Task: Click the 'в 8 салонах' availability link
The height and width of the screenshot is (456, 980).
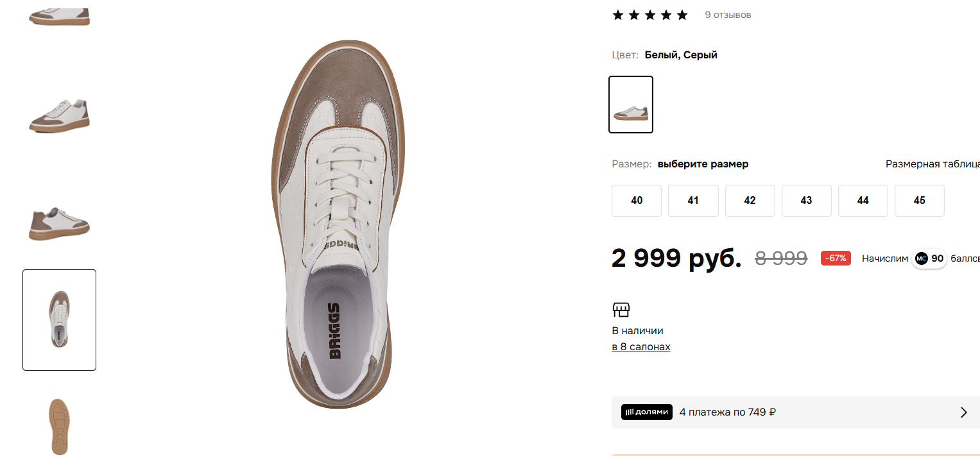Action: pos(641,347)
